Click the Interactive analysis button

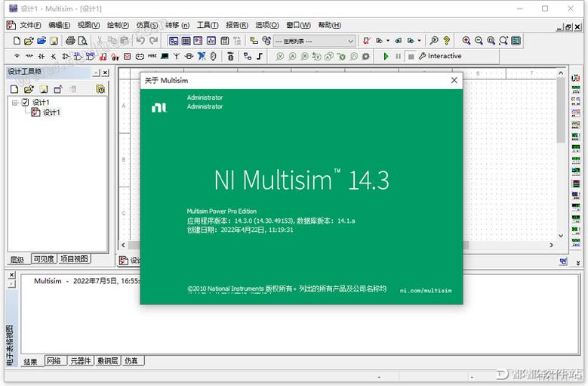tap(440, 56)
